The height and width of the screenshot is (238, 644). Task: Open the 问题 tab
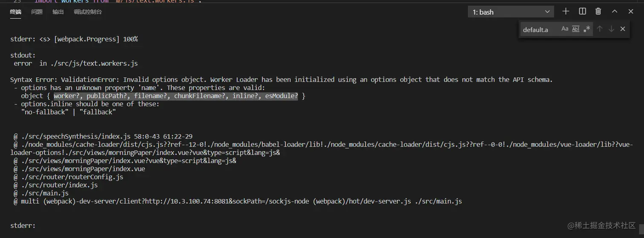[x=37, y=12]
